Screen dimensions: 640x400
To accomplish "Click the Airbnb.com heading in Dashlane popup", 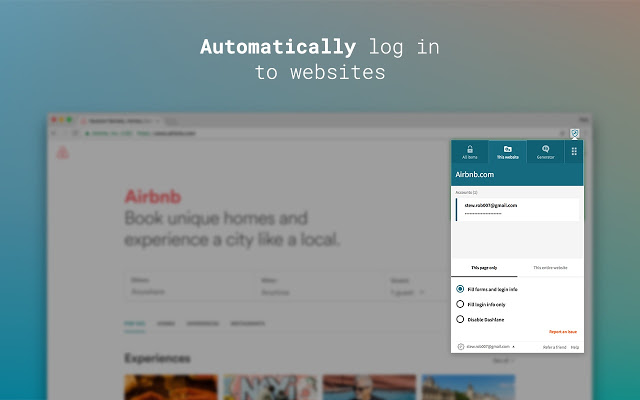I will coord(474,174).
